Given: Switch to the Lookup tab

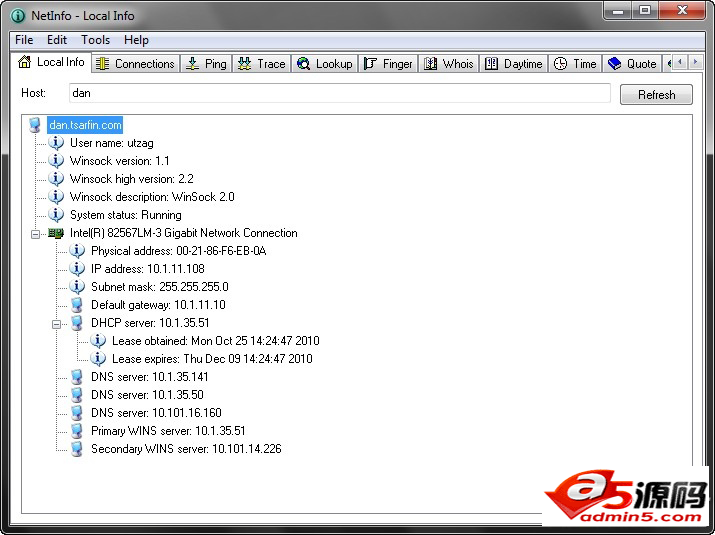Looking at the screenshot, I should pos(324,64).
